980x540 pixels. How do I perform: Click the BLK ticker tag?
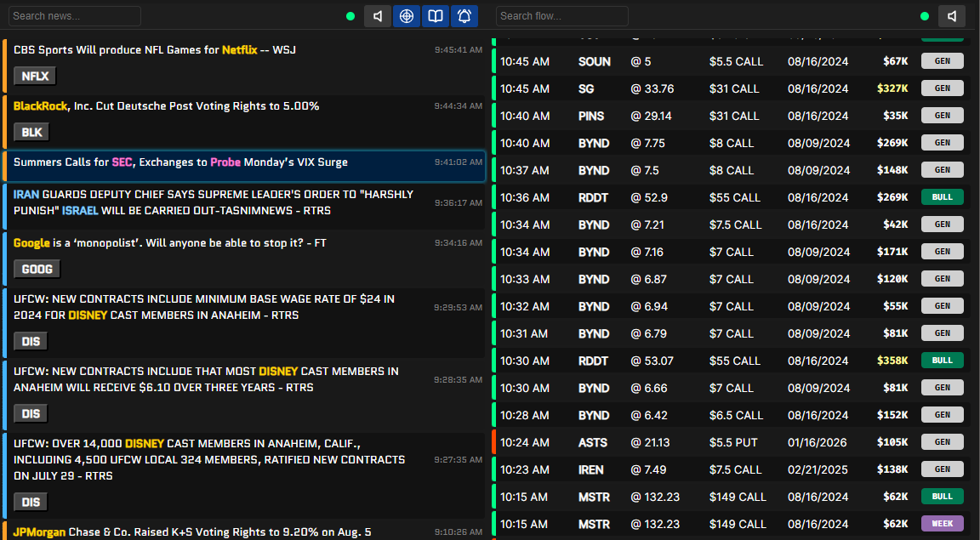pos(31,133)
